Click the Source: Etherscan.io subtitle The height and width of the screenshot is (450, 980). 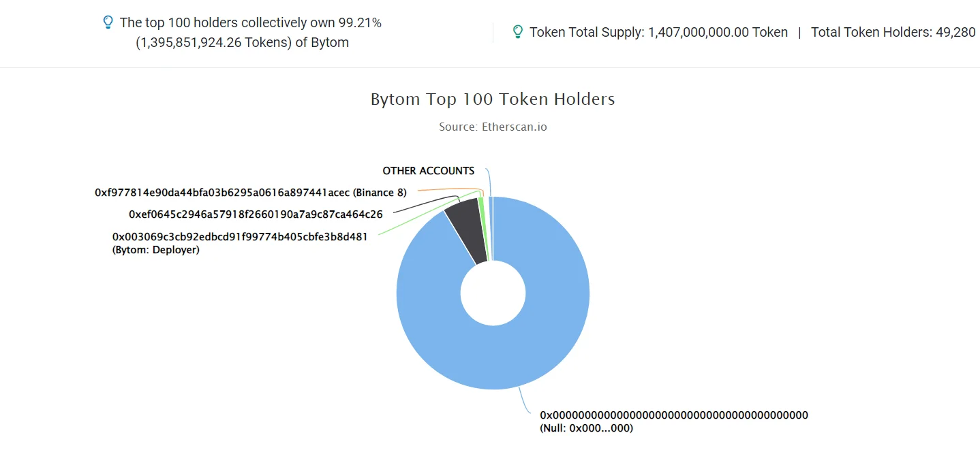coord(493,127)
